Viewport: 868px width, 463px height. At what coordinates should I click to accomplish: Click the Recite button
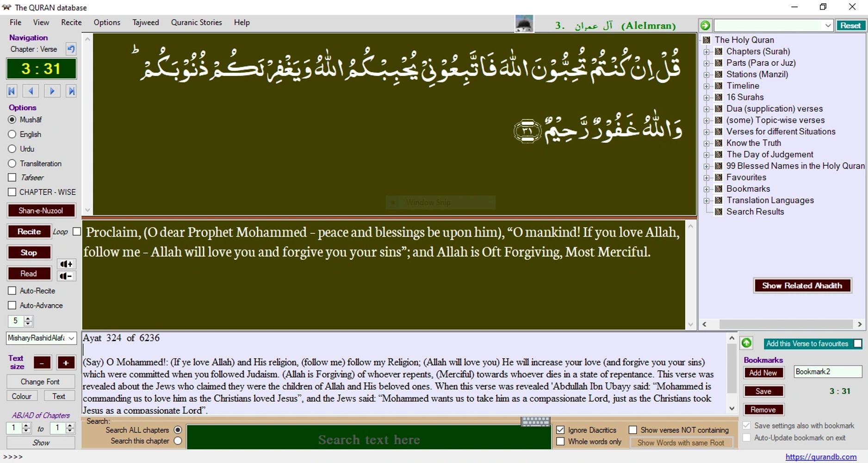(x=29, y=231)
